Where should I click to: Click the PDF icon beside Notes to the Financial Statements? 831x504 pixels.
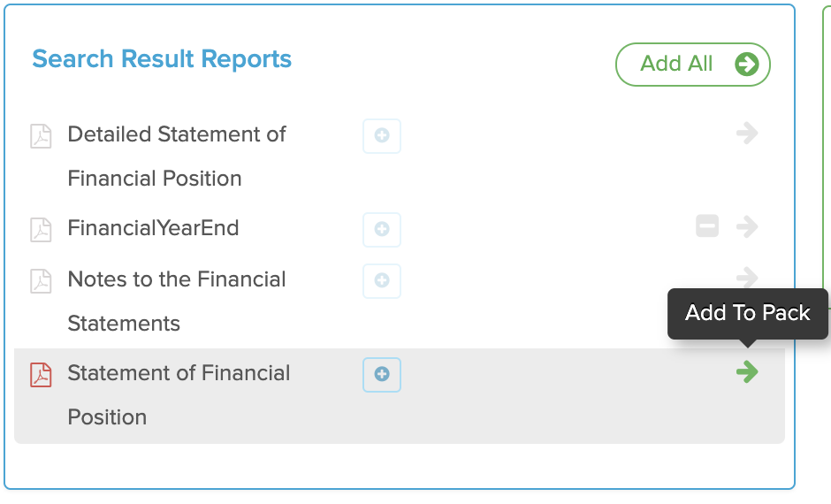coord(41,281)
